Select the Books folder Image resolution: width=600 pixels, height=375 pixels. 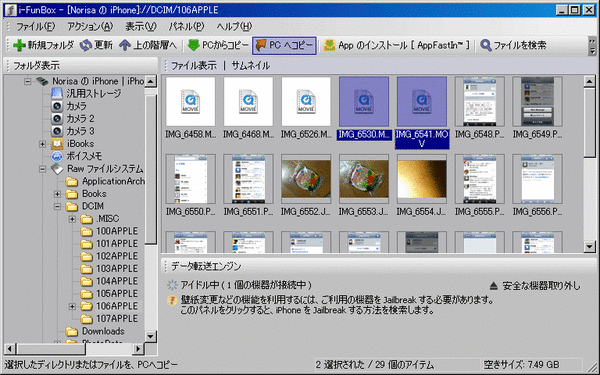tap(86, 194)
